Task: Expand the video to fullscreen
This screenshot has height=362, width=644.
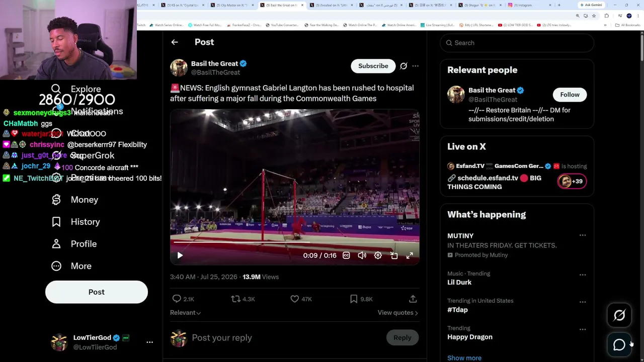Action: pyautogui.click(x=410, y=255)
